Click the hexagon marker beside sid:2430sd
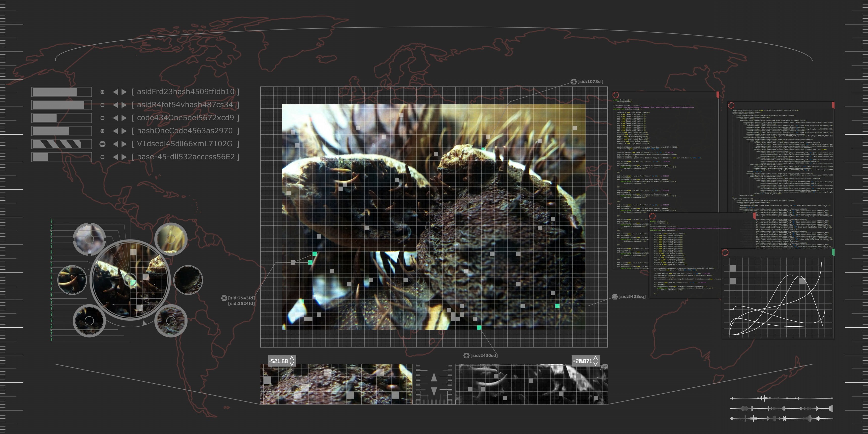 click(466, 355)
